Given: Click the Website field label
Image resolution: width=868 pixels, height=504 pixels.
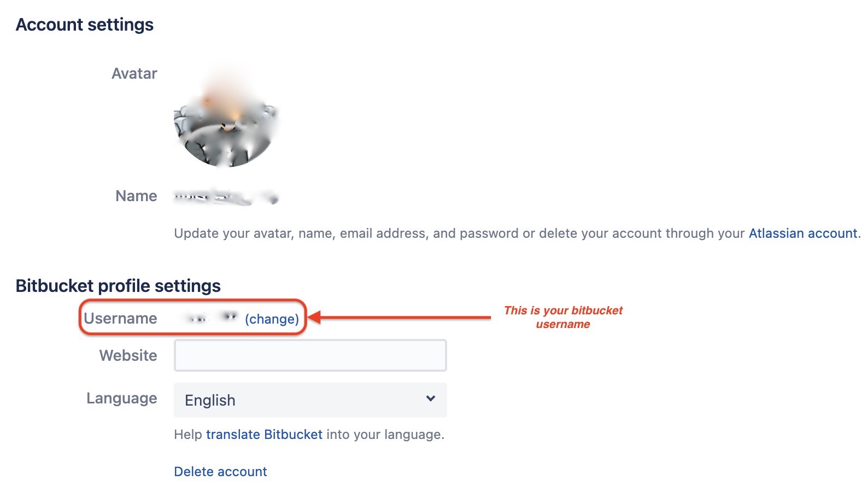Looking at the screenshot, I should 128,355.
